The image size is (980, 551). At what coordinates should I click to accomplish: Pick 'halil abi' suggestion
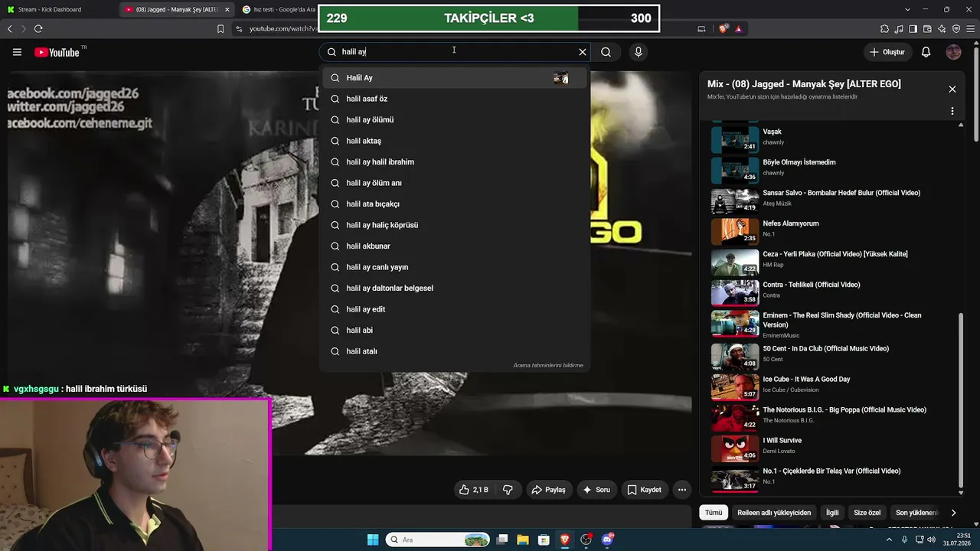point(455,330)
